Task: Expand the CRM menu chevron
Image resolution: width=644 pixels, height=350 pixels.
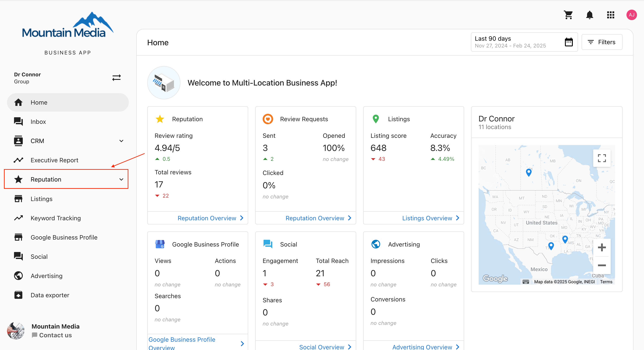Action: pos(121,141)
